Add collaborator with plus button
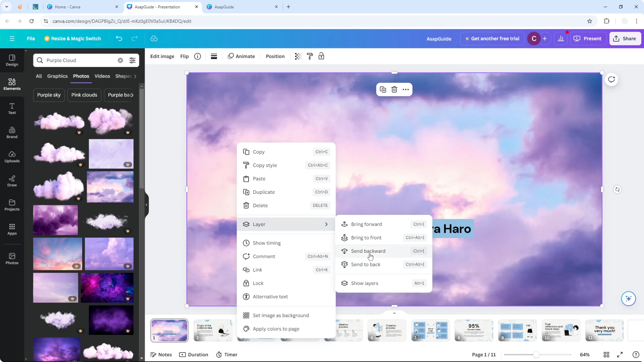The image size is (644, 362). [545, 38]
